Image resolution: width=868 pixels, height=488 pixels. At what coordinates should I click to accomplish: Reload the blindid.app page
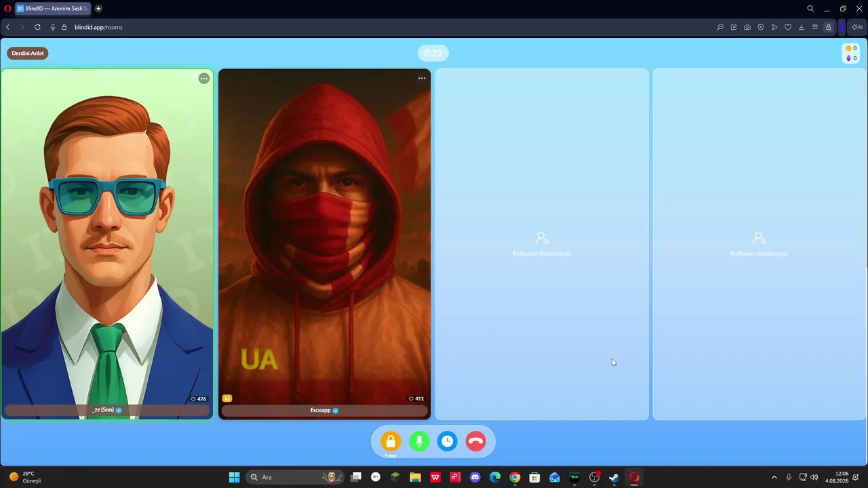[x=37, y=27]
